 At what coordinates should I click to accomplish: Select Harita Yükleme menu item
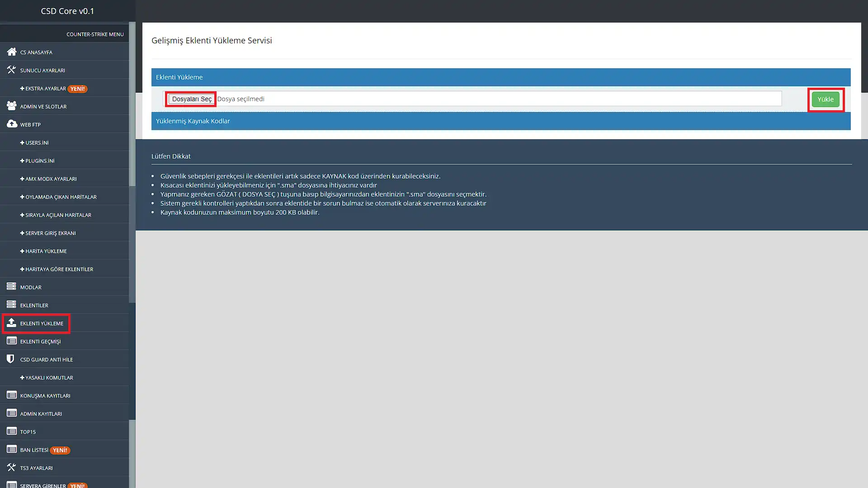[x=64, y=250]
